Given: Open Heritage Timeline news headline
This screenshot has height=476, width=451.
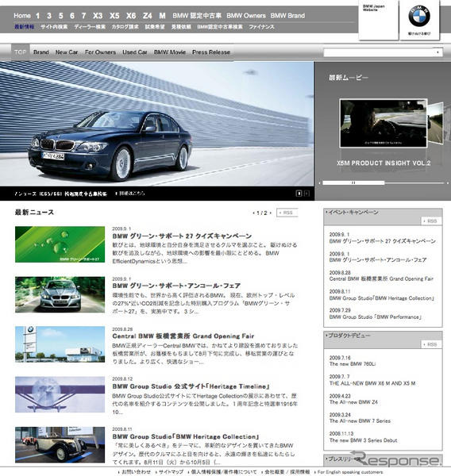Looking at the screenshot, I should tap(191, 386).
